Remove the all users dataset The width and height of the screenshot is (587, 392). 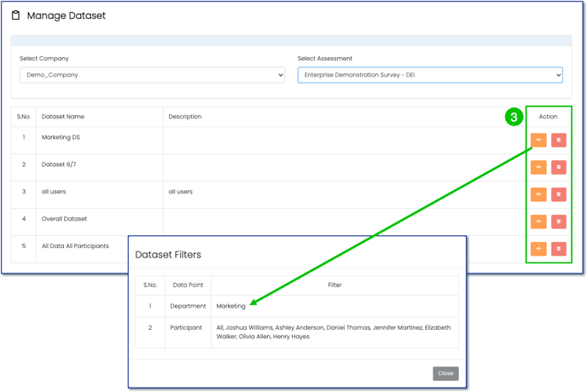(559, 194)
